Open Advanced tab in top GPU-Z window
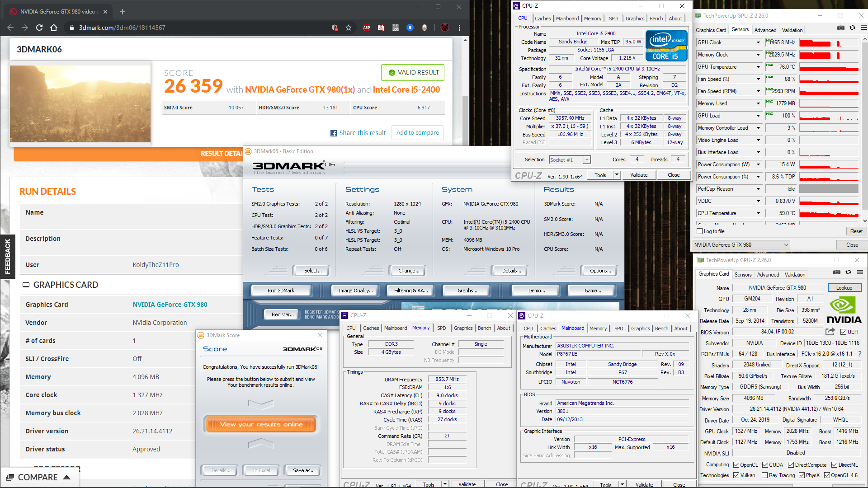This screenshot has height=488, width=868. pyautogui.click(x=765, y=30)
